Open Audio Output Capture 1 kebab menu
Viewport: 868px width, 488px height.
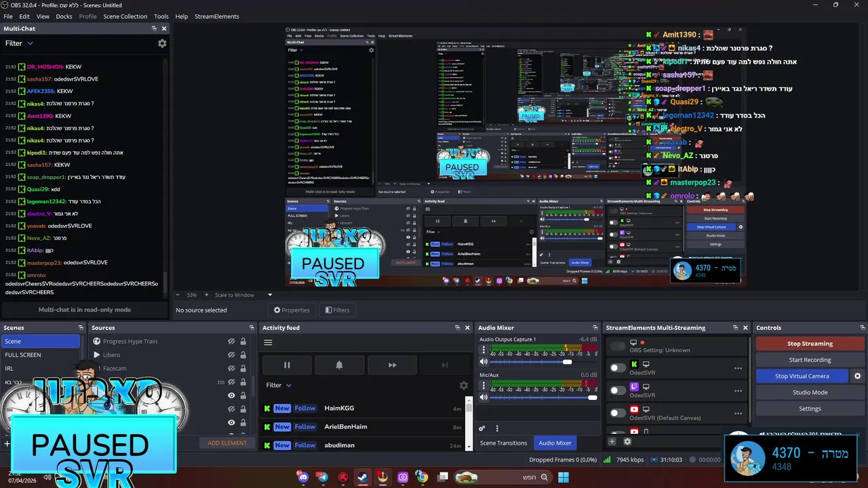coord(484,350)
